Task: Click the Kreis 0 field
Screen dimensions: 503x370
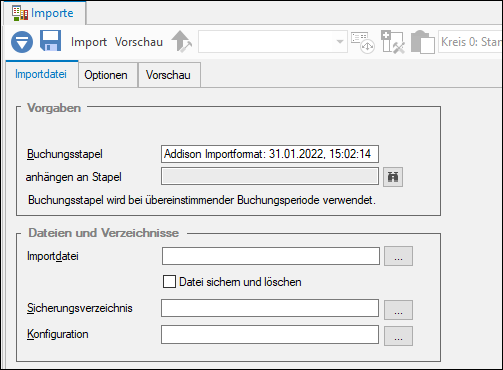Action: [470, 42]
